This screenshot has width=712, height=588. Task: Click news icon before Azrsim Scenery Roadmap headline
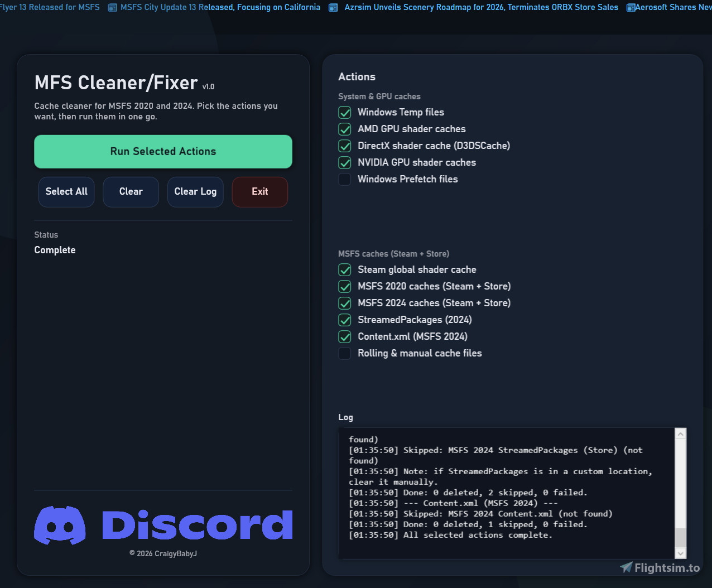pos(333,8)
